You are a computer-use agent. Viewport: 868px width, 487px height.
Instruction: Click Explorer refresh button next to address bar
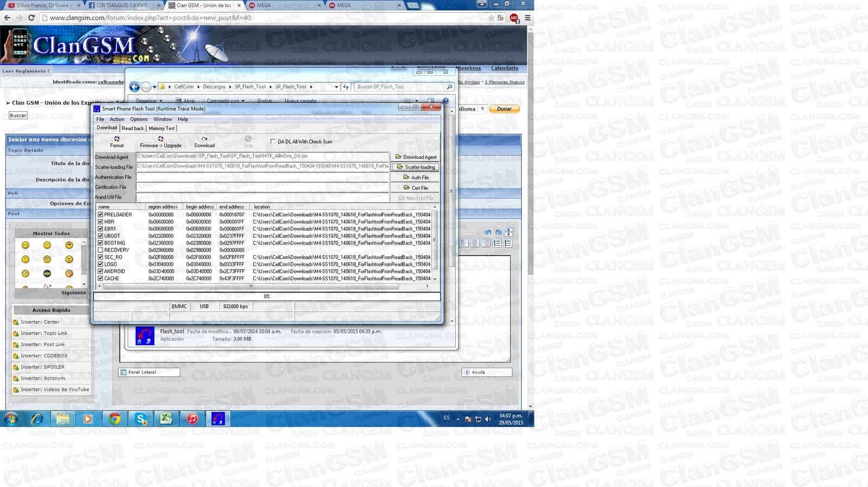[346, 87]
